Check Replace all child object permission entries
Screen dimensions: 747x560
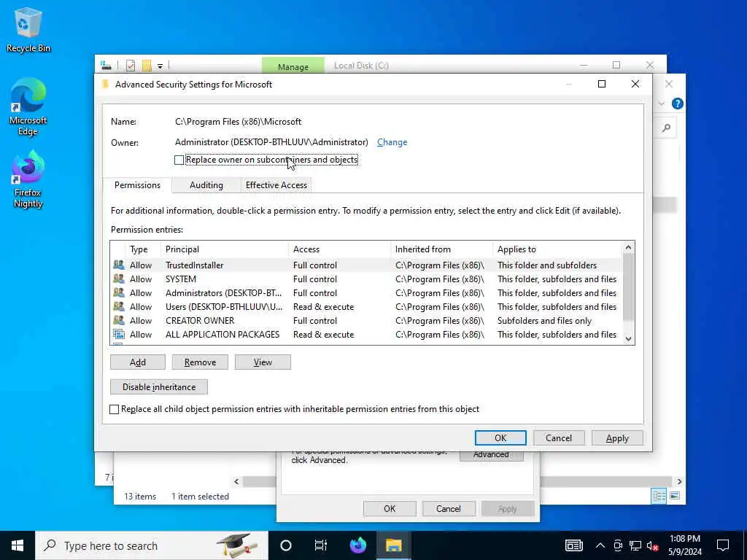(x=115, y=409)
